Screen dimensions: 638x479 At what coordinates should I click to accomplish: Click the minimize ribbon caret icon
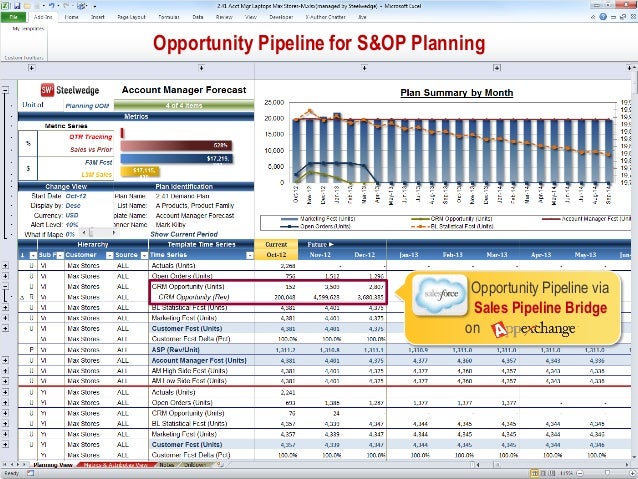593,17
